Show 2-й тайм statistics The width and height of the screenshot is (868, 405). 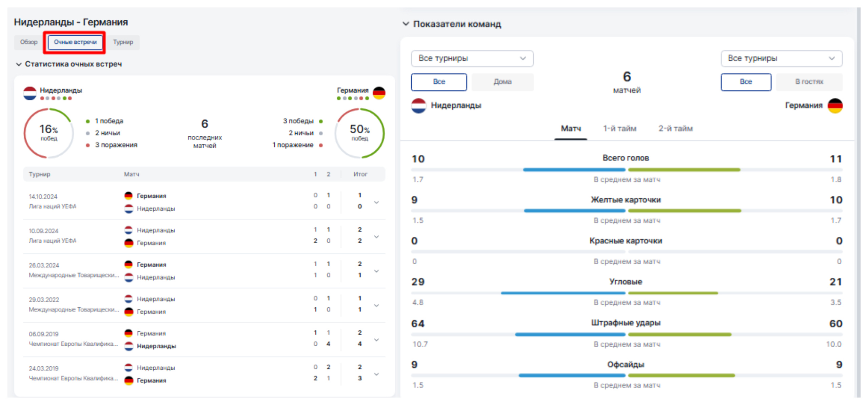[675, 129]
